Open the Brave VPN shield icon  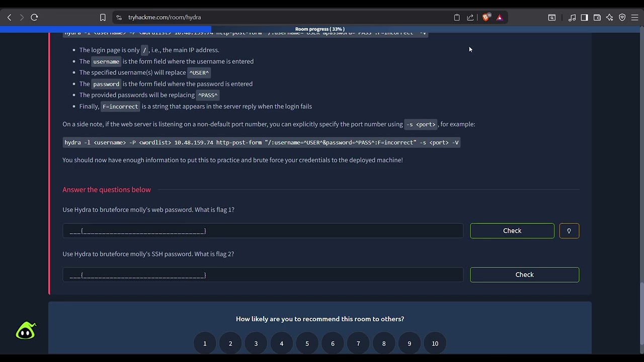point(622,17)
